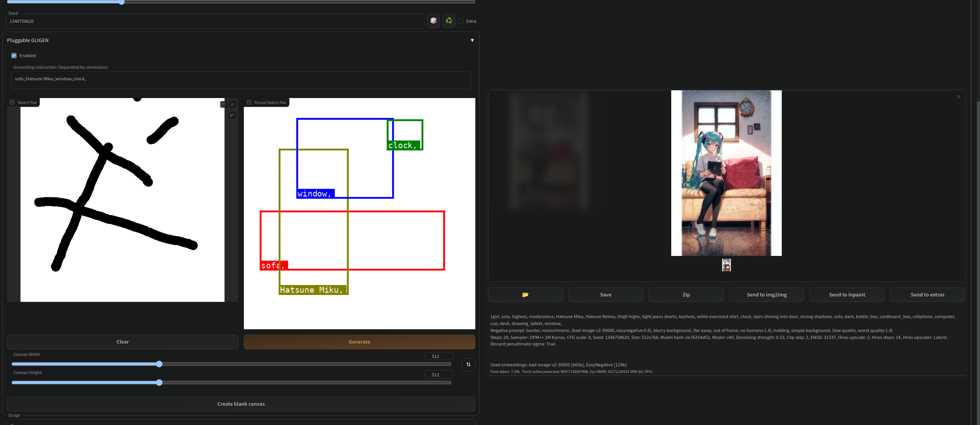Open the brush tool on Sketch Pad

click(232, 115)
